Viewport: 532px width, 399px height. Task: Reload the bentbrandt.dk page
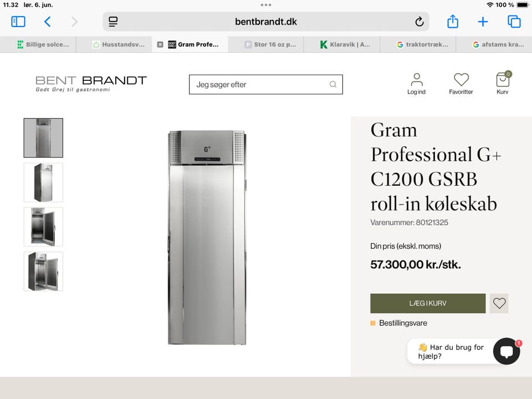pyautogui.click(x=420, y=22)
